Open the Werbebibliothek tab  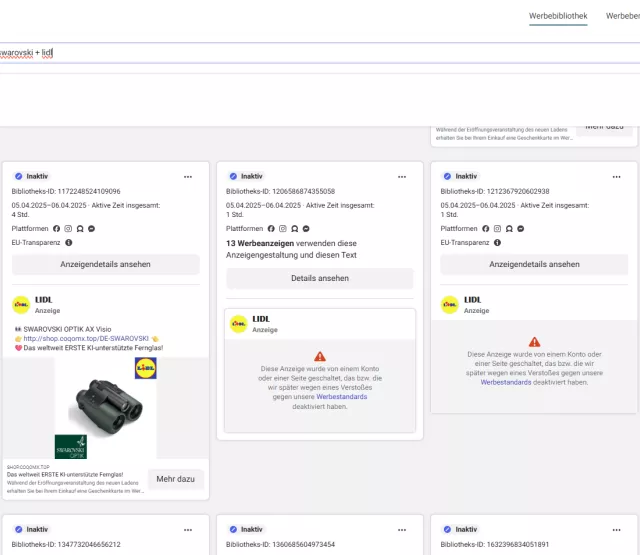(558, 16)
